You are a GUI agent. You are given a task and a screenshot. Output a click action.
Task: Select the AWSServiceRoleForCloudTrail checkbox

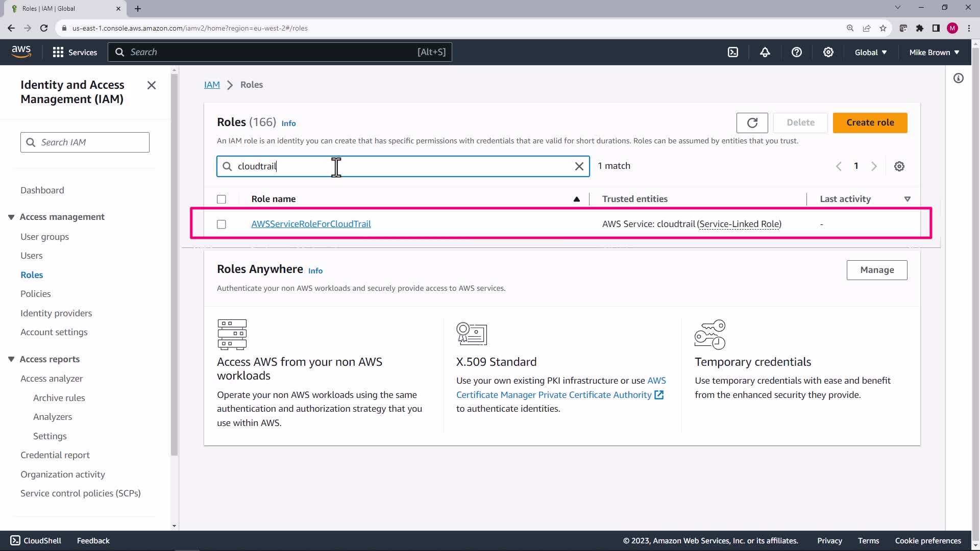click(x=222, y=224)
